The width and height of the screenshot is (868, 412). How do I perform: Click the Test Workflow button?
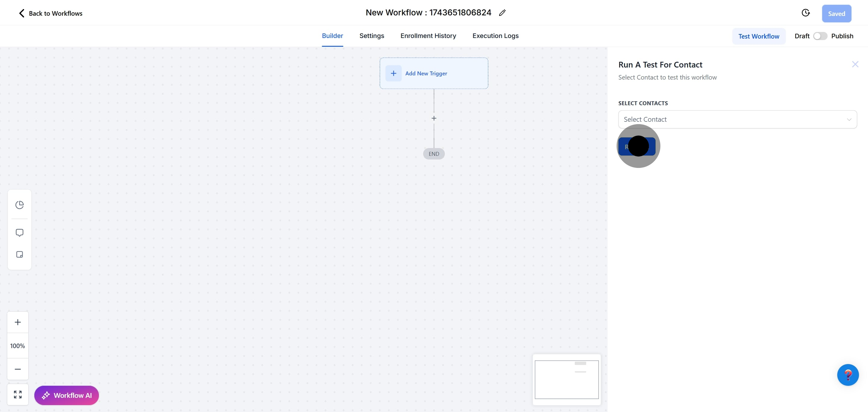pyautogui.click(x=759, y=36)
